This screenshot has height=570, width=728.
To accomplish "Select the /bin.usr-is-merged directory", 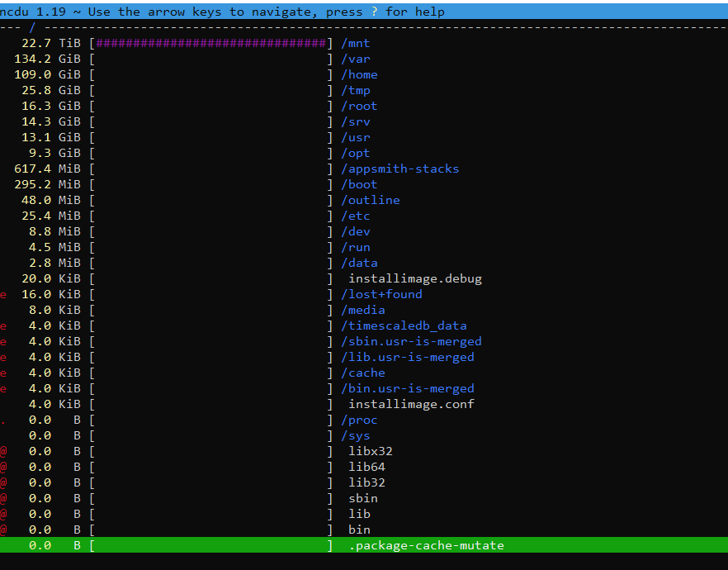I will [364, 388].
